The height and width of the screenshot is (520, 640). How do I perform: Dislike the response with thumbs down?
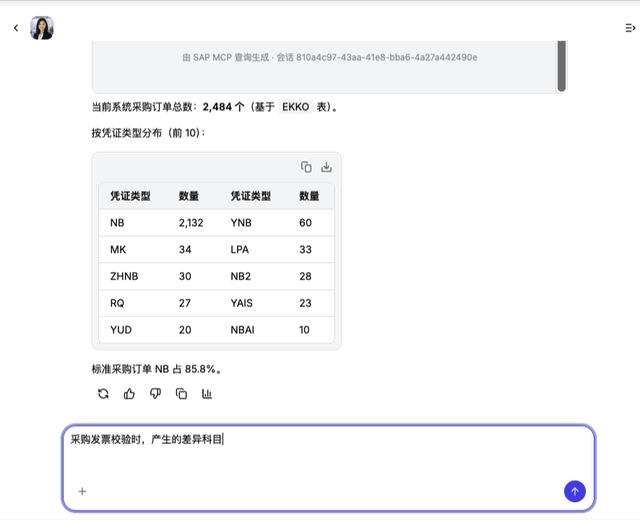(x=155, y=394)
